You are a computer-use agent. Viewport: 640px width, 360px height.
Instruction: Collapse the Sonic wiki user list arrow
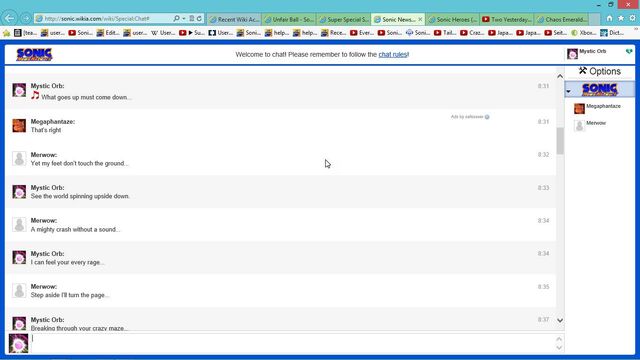(x=568, y=91)
